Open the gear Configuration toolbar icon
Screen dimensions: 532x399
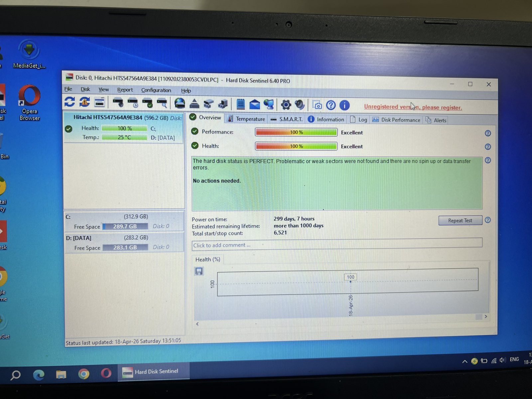(x=286, y=105)
